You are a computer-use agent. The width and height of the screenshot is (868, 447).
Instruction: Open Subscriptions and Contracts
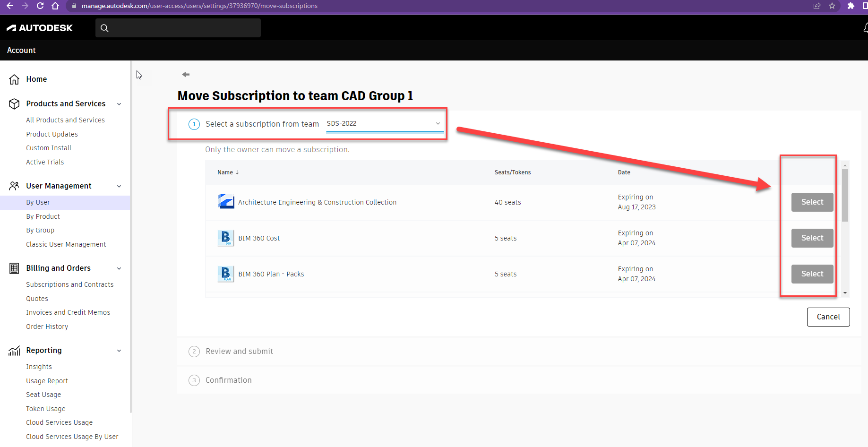pos(69,284)
